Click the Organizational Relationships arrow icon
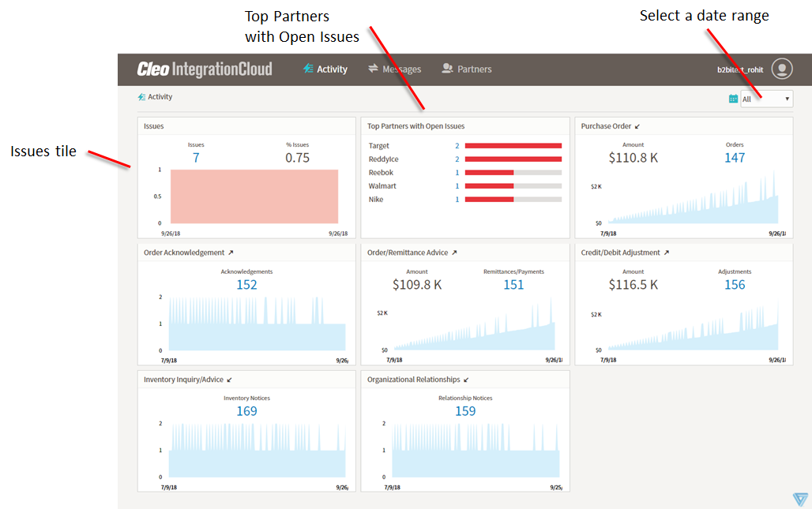Image resolution: width=812 pixels, height=509 pixels. tap(467, 380)
